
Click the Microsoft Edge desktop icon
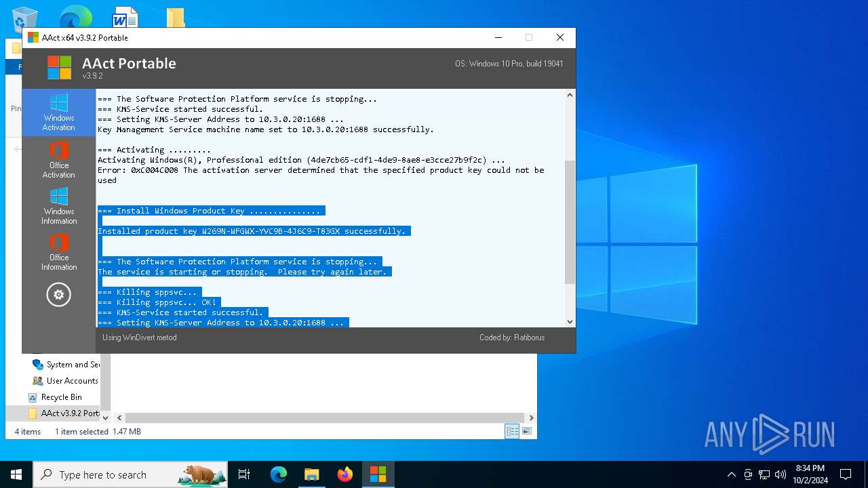click(x=75, y=16)
